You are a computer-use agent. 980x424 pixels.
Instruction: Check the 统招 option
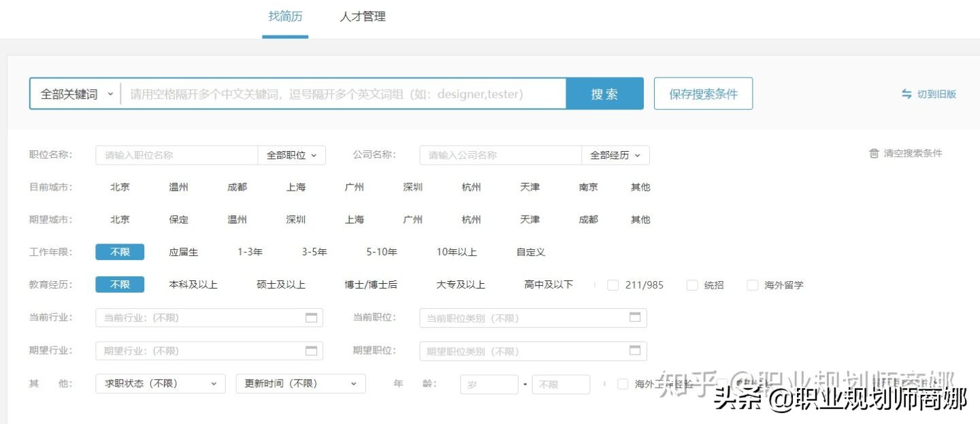692,285
